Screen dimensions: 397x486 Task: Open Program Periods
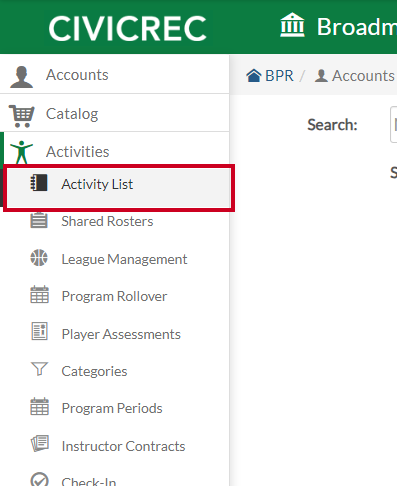click(x=112, y=408)
